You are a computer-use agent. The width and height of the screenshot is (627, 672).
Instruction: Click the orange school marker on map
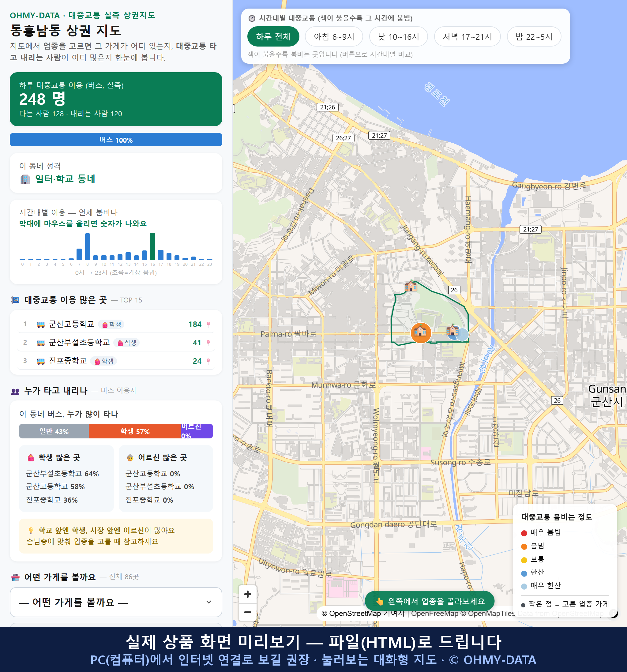pyautogui.click(x=420, y=332)
